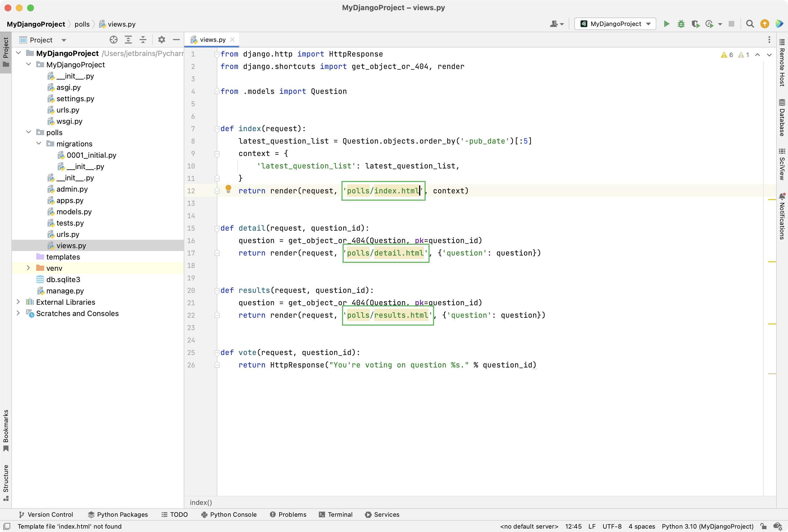The image size is (788, 532).
Task: Switch to the Terminal tab
Action: coord(335,514)
